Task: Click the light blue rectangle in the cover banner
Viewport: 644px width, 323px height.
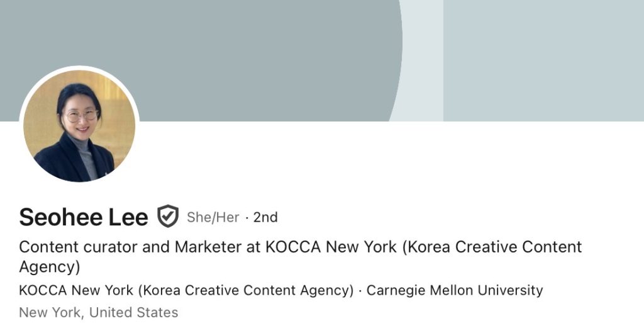Action: [x=543, y=60]
